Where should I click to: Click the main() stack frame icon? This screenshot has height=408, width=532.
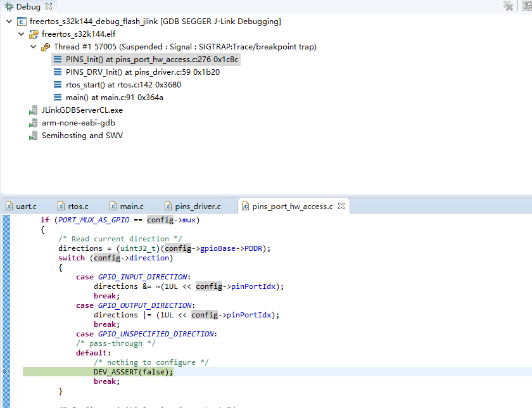tap(58, 98)
